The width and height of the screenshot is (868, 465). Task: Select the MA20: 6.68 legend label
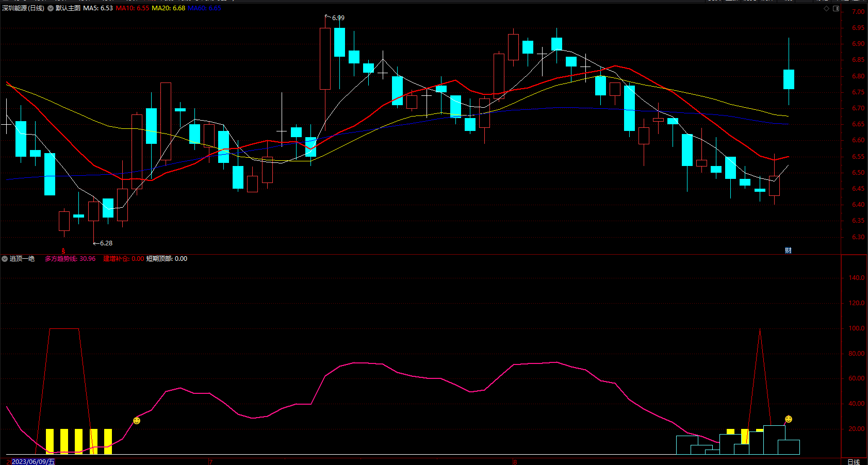169,8
